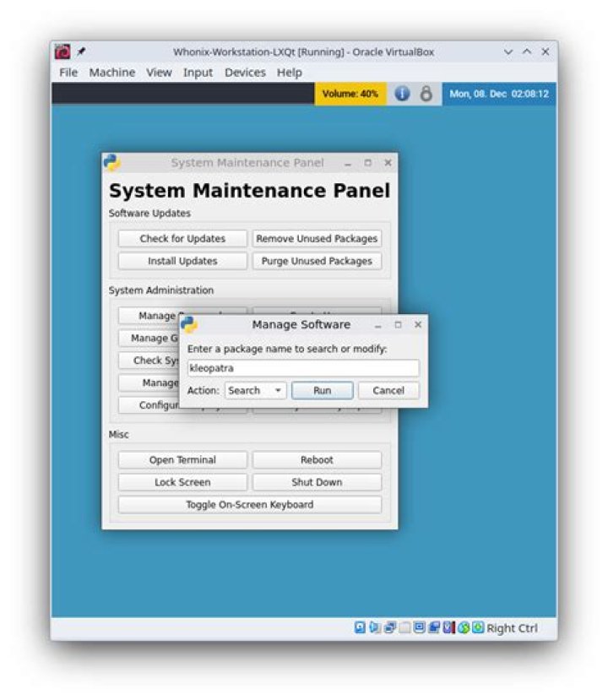Image resolution: width=608 pixels, height=700 pixels.
Task: Minimize the Manage Software dialog
Action: point(378,325)
